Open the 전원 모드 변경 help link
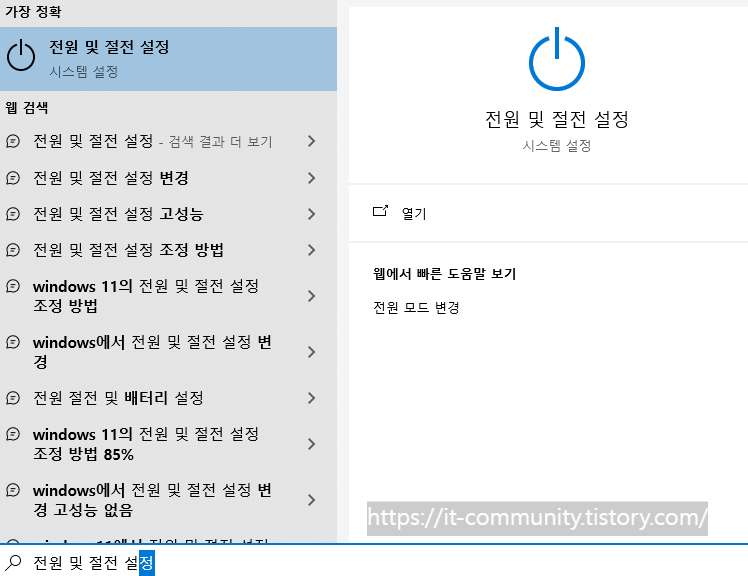 (416, 307)
